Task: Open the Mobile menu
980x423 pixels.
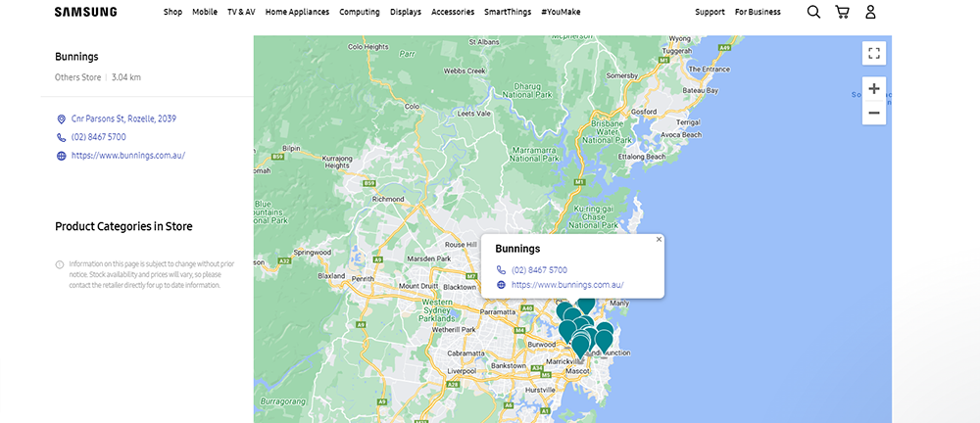Action: (205, 12)
